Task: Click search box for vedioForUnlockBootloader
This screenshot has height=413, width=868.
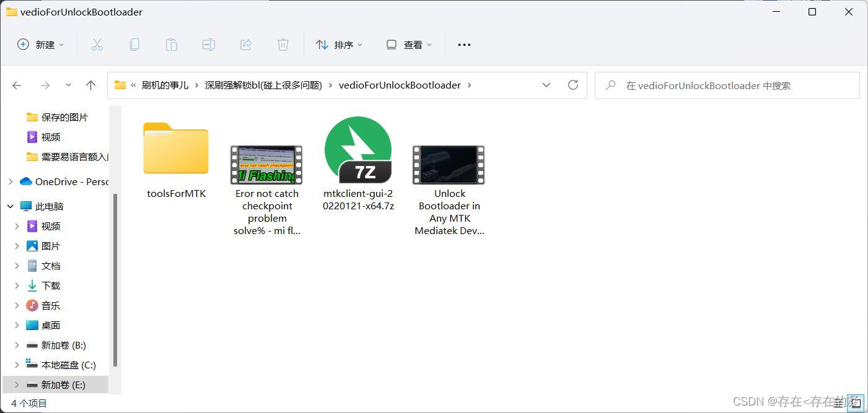Action: click(x=727, y=85)
